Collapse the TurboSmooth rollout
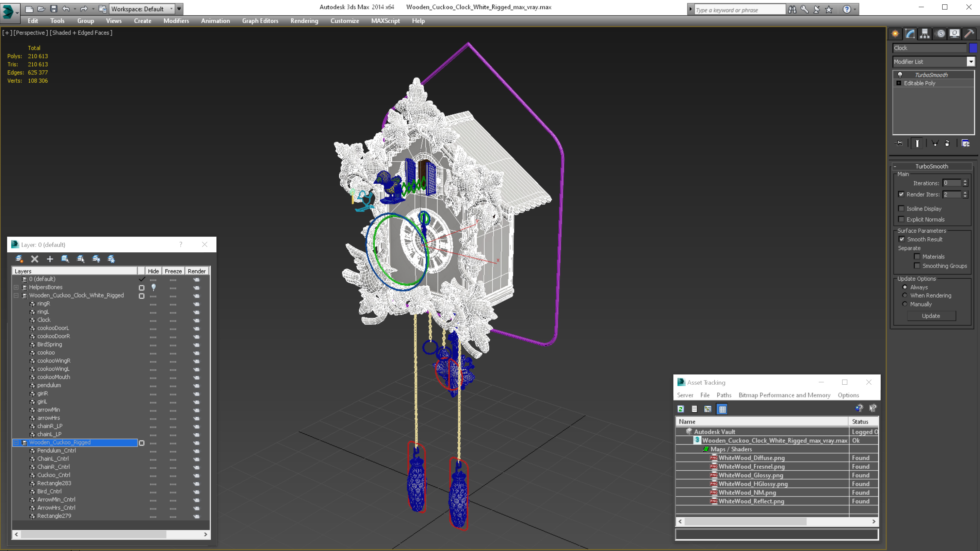Screen dimensions: 980x551 pos(895,166)
